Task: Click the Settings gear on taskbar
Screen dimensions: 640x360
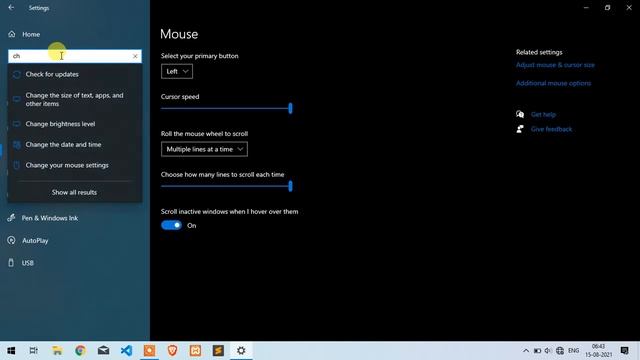Action: (x=241, y=350)
